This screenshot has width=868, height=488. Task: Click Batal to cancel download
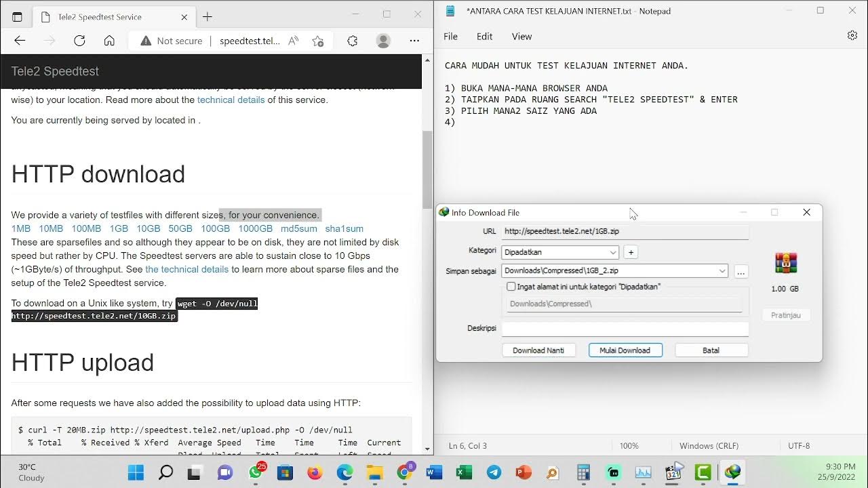(711, 350)
